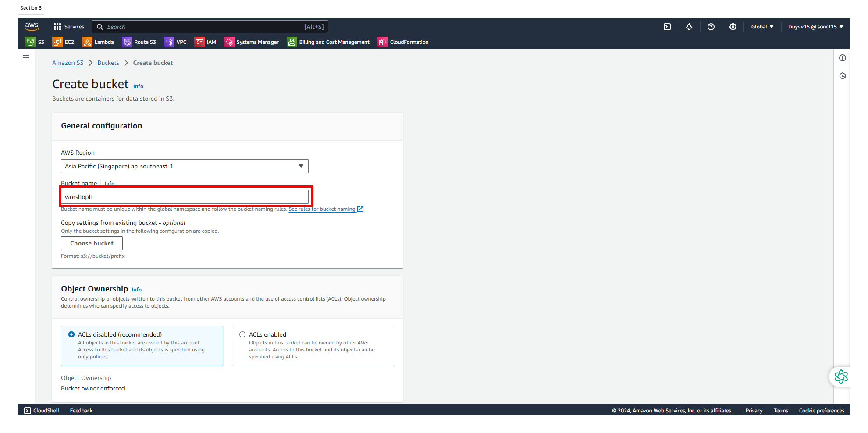Open Cookie preferences in footer
This screenshot has width=868, height=433.
(x=822, y=411)
